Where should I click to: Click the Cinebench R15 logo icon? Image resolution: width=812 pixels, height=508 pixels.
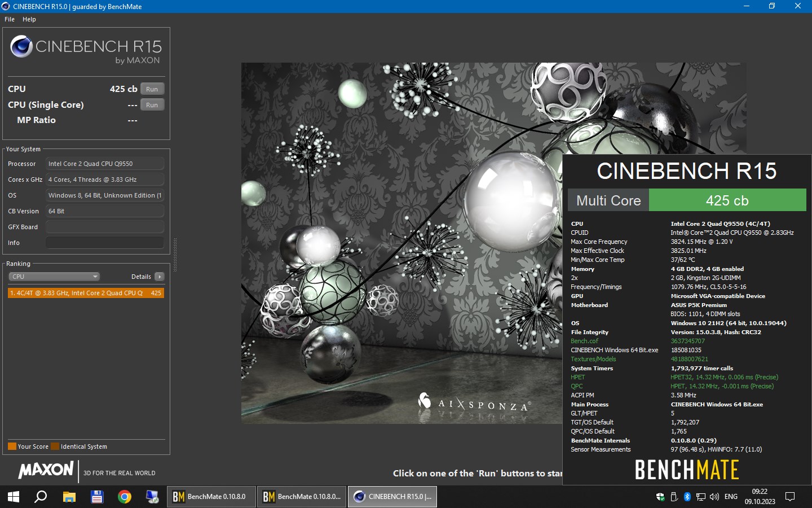(x=21, y=46)
